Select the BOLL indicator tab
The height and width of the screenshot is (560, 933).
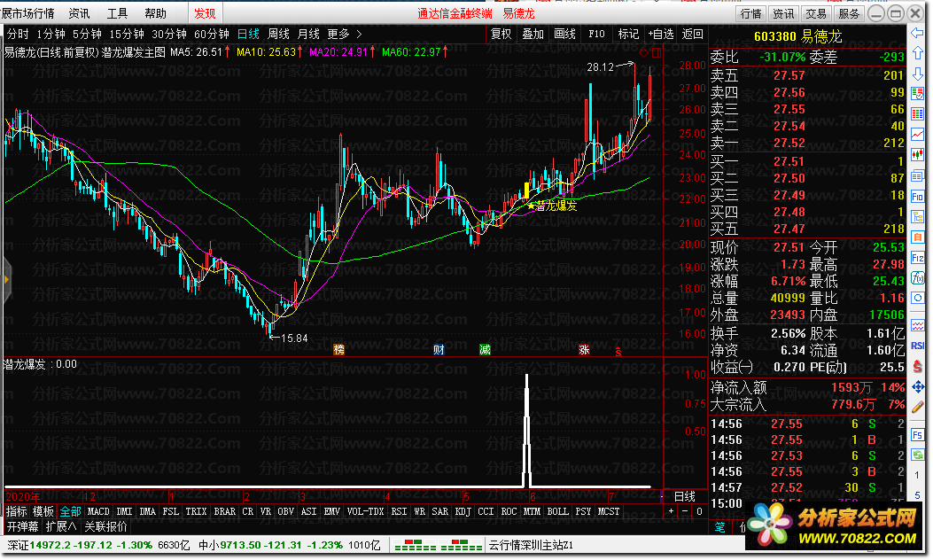[x=557, y=511]
